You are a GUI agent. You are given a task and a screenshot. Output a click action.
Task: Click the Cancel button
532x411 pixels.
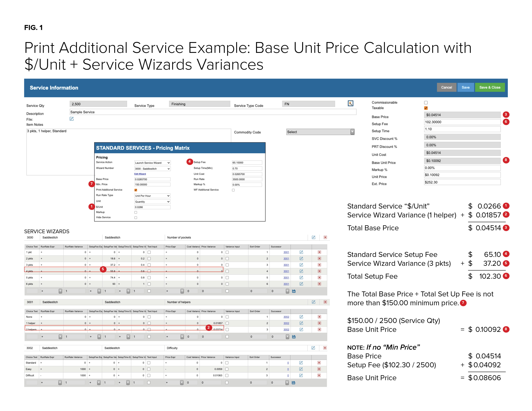click(x=446, y=87)
